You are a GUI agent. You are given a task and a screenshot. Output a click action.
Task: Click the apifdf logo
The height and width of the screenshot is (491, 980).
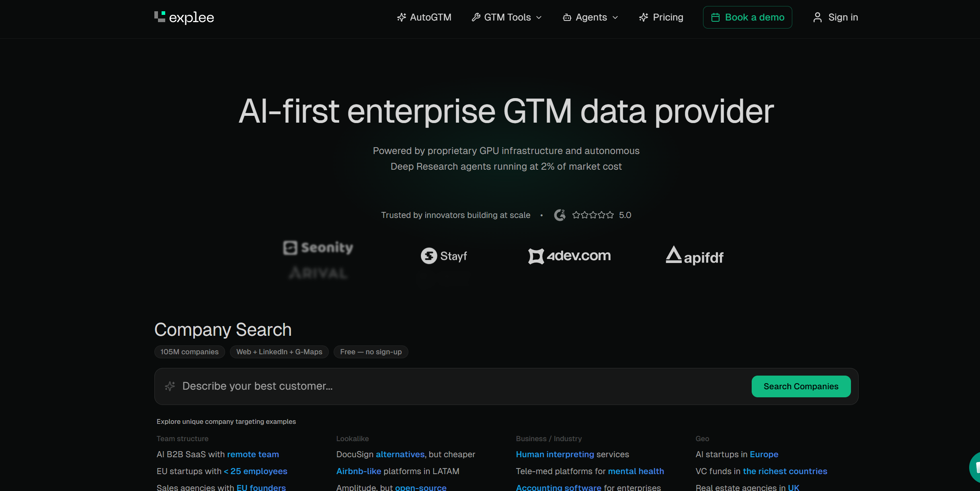[x=695, y=255]
